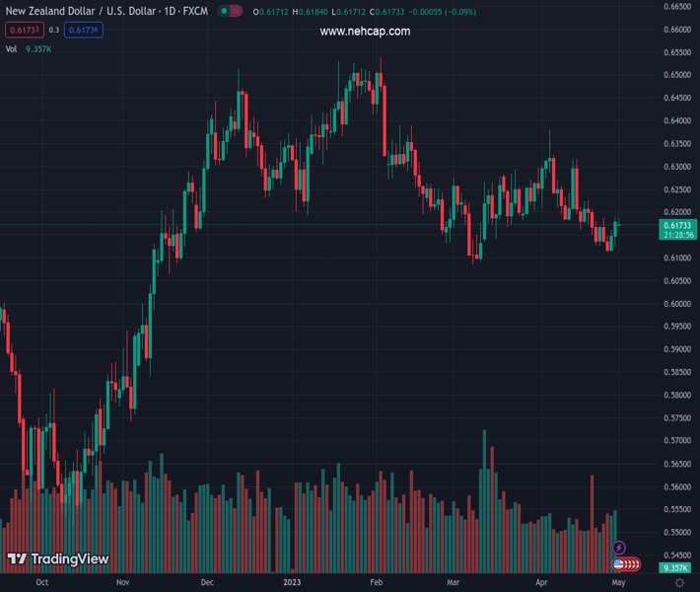Screen dimensions: 700x592
Task: Click the US flag economic events icon
Action: pos(619,564)
